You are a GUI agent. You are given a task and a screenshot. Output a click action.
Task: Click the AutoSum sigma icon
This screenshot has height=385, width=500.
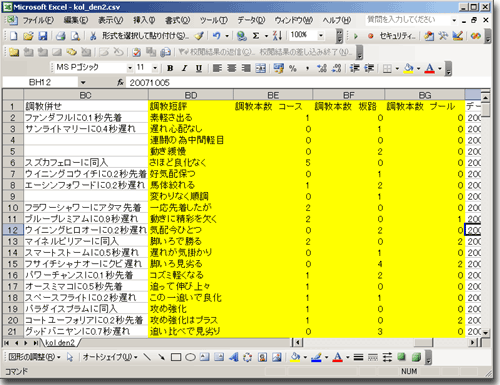pos(256,35)
